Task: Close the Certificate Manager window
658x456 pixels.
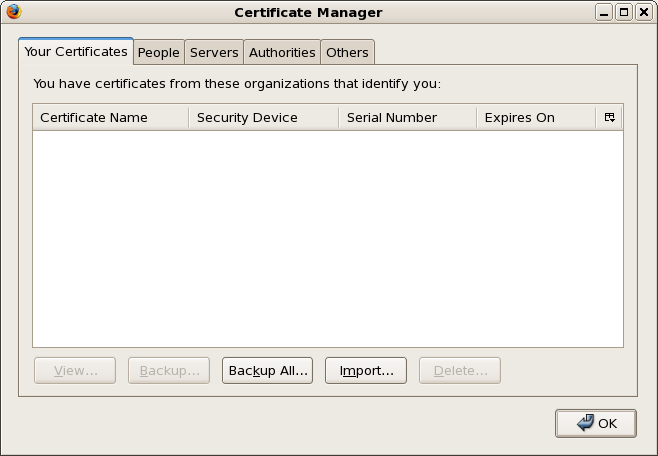Action: pos(642,12)
